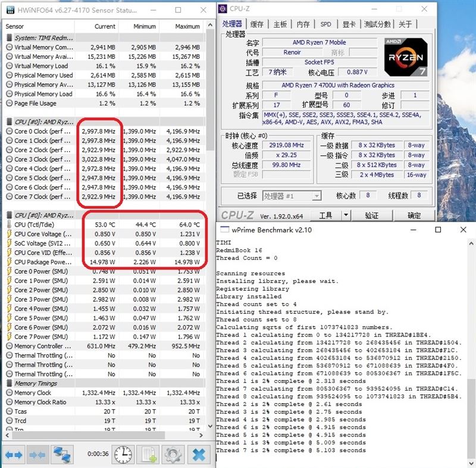Close sensors with the blue X icon
This screenshot has width=476, height=468.
pos(199,455)
